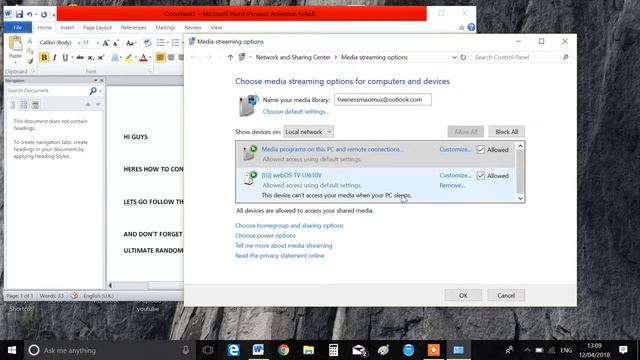Image resolution: width=640 pixels, height=360 pixels.
Task: Click the Text Effects glowing A icon
Action: tap(115, 58)
